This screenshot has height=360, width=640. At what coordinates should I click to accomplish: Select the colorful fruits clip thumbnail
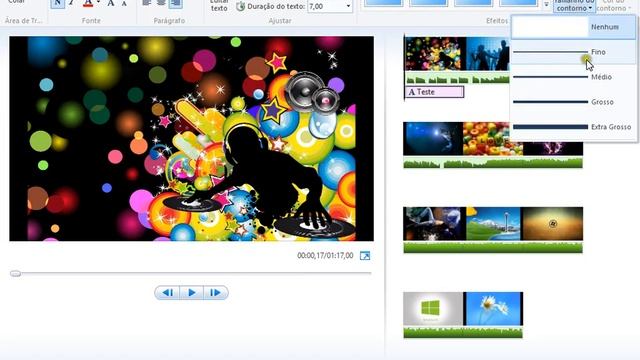click(493, 139)
